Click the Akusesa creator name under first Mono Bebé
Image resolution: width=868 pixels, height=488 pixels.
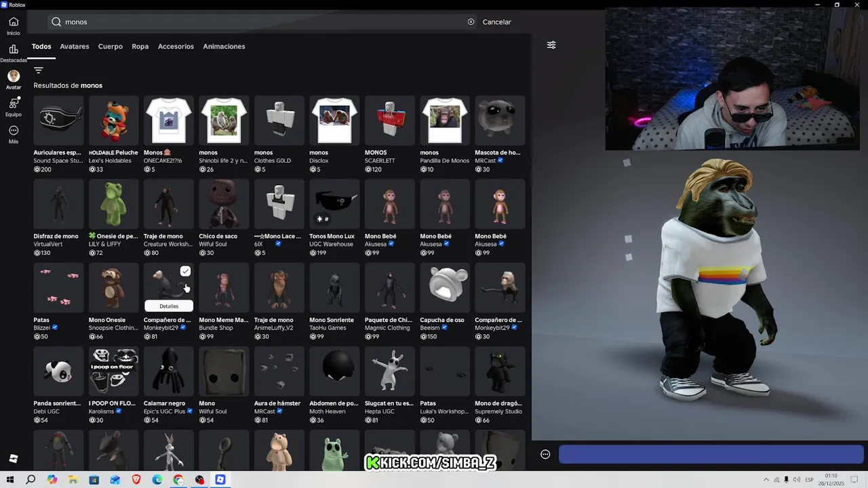coord(376,244)
